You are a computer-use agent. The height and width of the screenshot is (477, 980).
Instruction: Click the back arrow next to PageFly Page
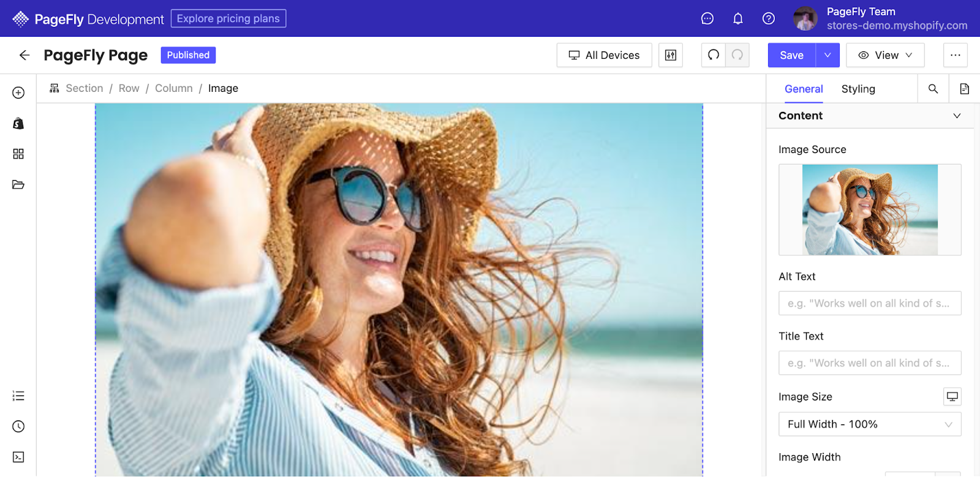coord(24,55)
